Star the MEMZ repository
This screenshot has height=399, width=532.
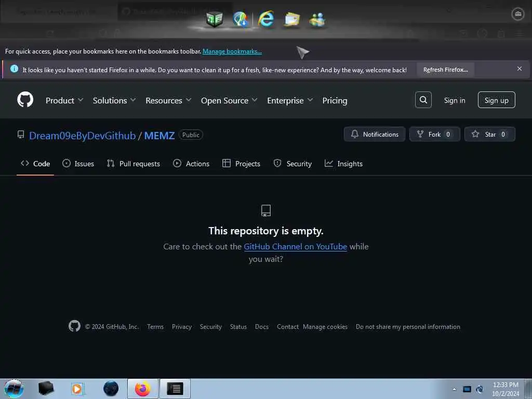[489, 135]
